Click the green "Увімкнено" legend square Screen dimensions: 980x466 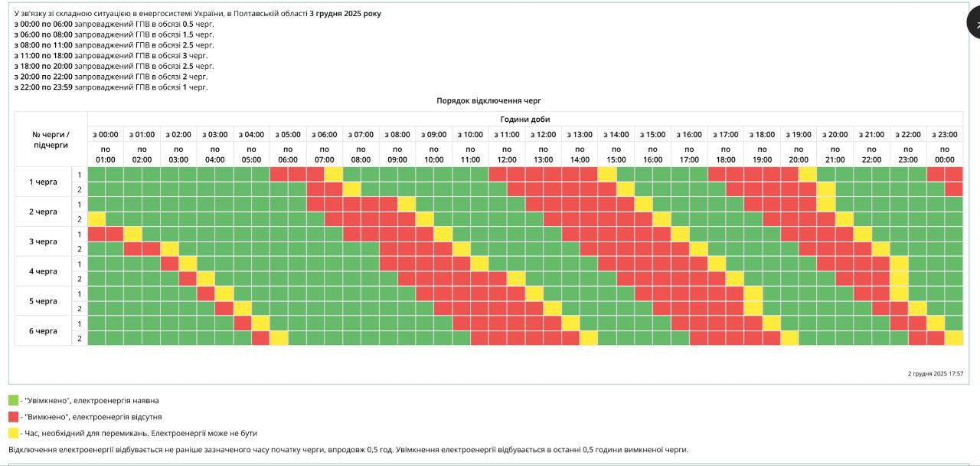(13, 400)
